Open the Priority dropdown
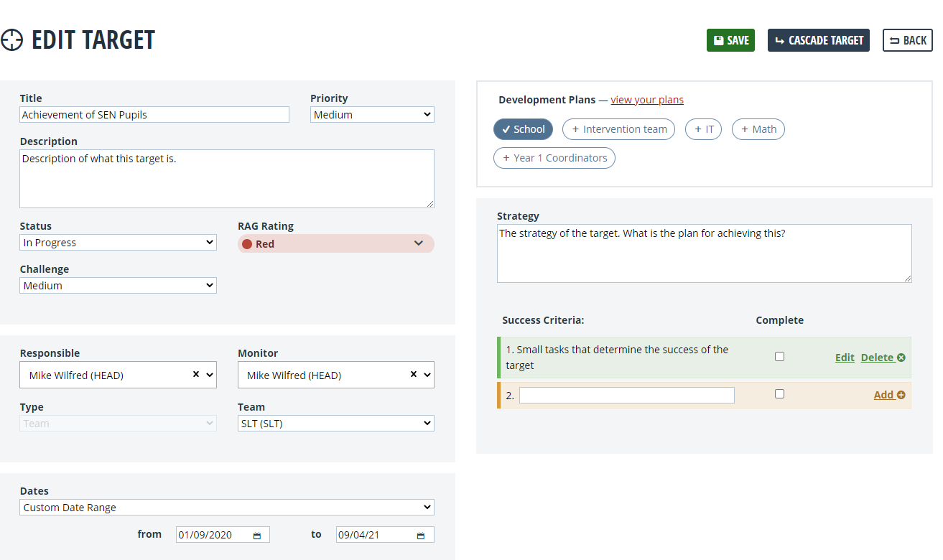Screen dimensions: 943x560 372,114
